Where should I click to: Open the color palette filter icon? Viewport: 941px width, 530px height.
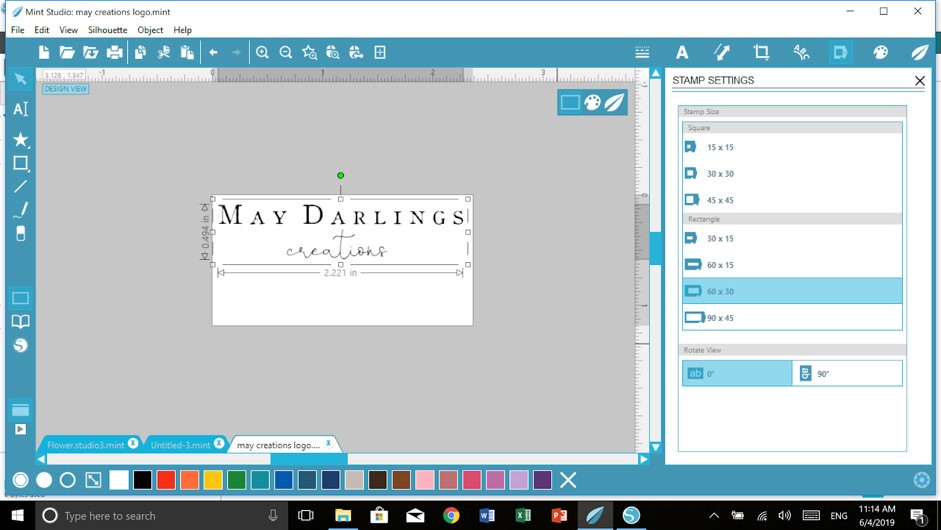point(880,52)
